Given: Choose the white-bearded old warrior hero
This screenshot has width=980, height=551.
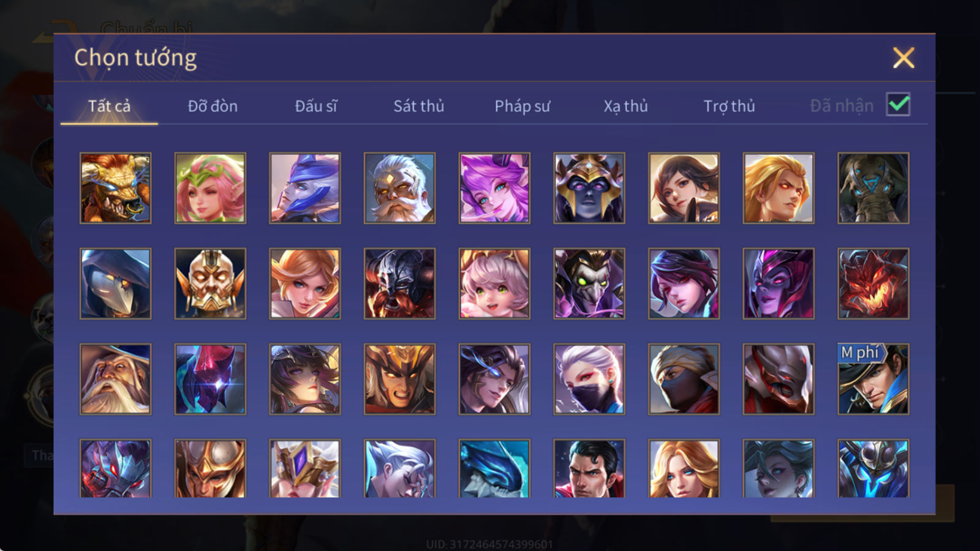Looking at the screenshot, I should pos(399,188).
